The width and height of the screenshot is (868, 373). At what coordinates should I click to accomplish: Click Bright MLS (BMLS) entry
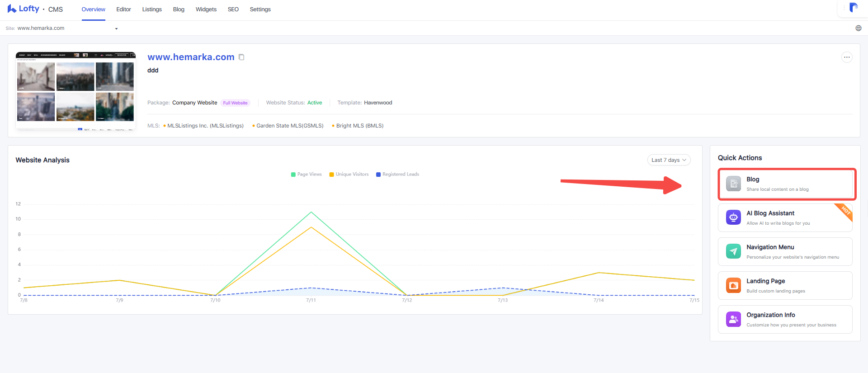click(359, 126)
